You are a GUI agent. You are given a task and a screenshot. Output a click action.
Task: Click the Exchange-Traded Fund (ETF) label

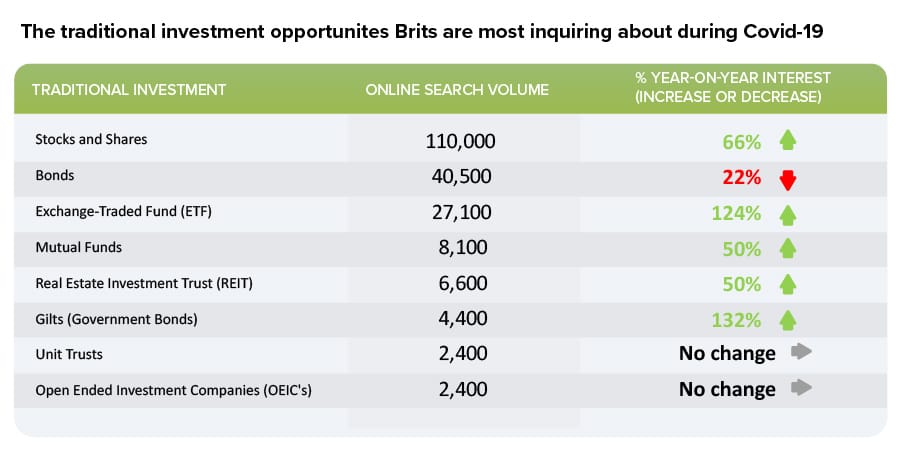(x=123, y=211)
